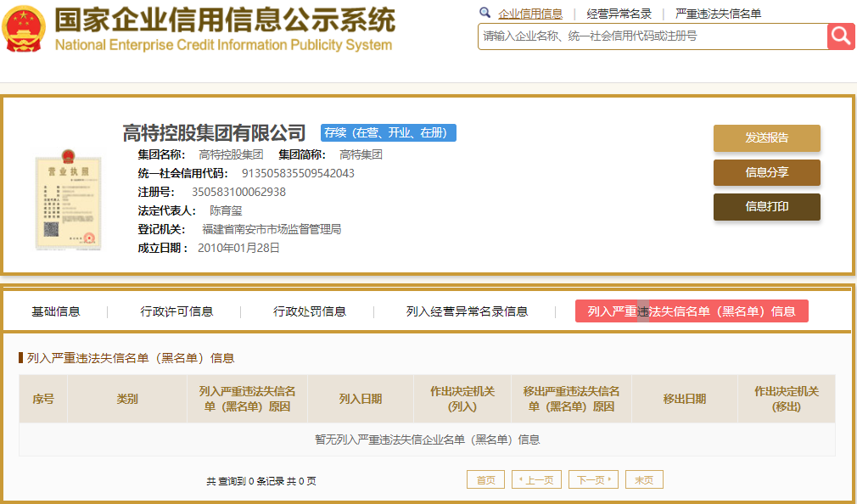Click the 信息打印 button

[767, 207]
